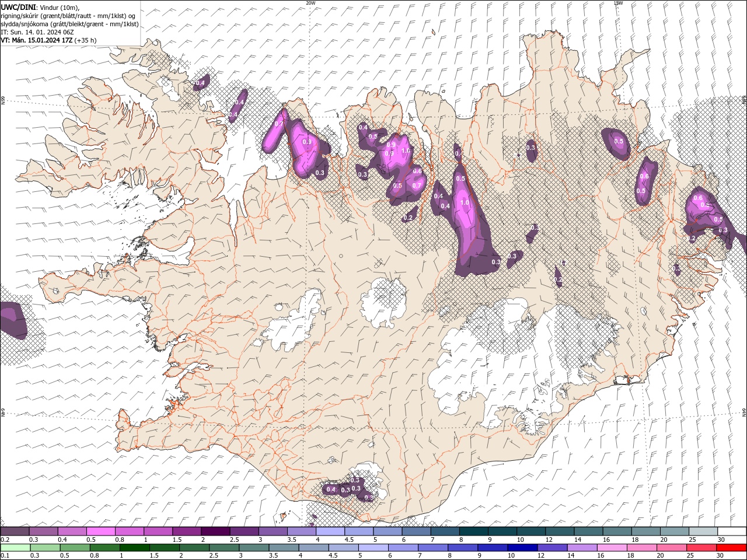
Task: Select the pale lavender swatch labeled 4 in upper legend
Action: click(330, 531)
